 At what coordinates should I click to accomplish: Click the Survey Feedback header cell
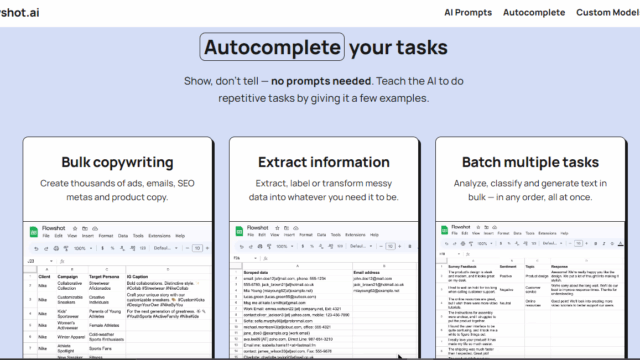[x=473, y=267]
